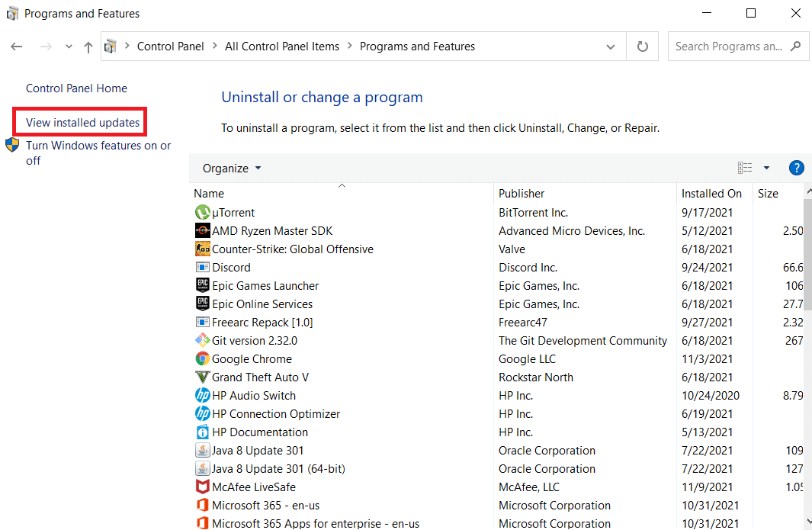Expand chevron after All Control Panel Items
Screen dimensions: 812x530
349,46
